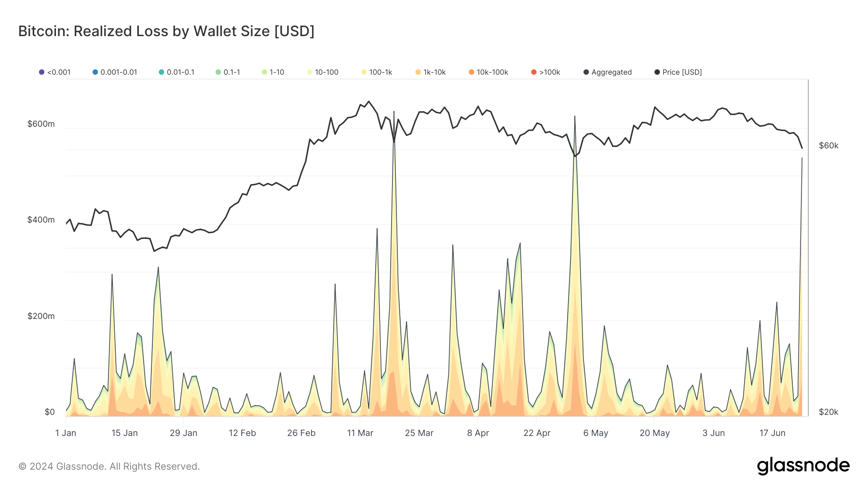Click the Aggregated legend entry
Viewport: 868px width, 488px height.
pos(608,72)
